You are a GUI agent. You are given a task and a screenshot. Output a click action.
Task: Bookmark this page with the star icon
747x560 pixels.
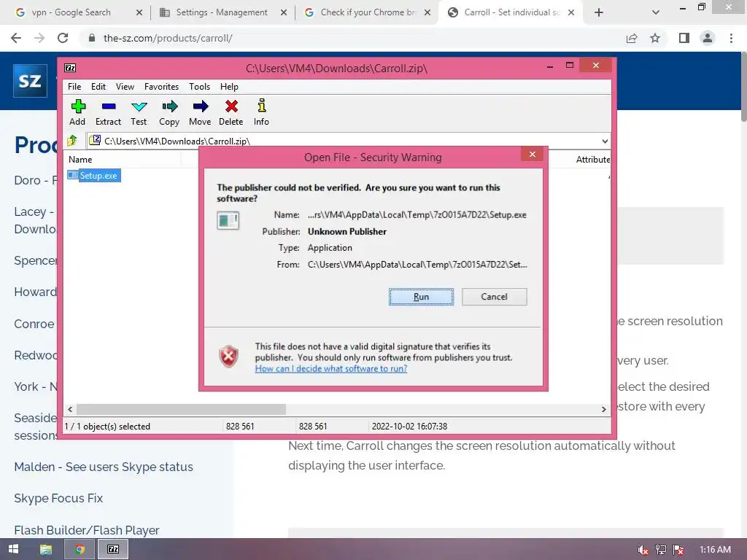point(655,38)
